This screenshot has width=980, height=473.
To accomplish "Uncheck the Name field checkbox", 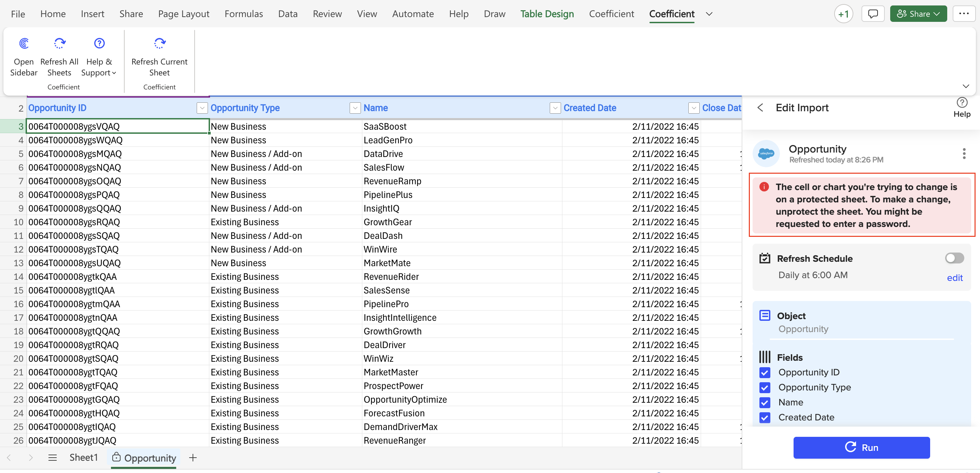I will [765, 402].
